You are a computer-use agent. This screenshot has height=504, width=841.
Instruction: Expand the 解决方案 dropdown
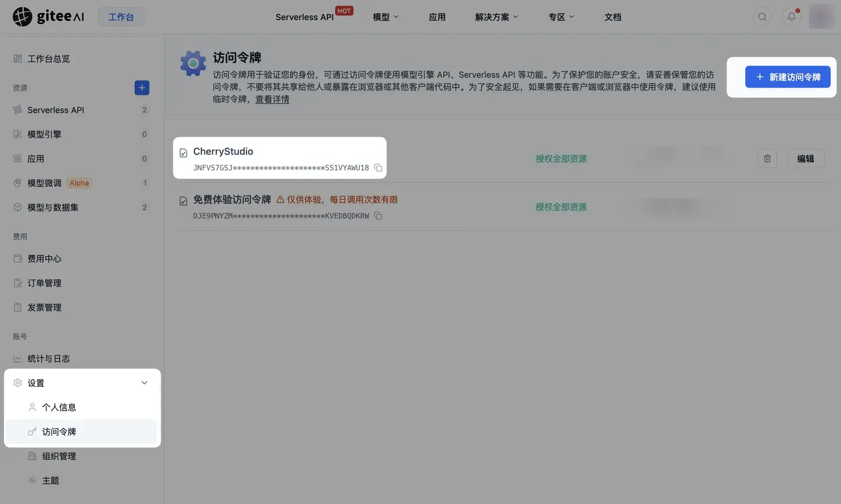pyautogui.click(x=496, y=17)
